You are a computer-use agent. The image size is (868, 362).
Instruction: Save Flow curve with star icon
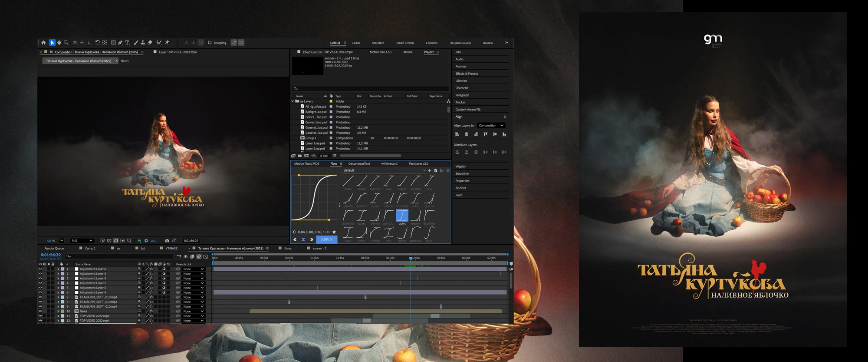[x=334, y=232]
